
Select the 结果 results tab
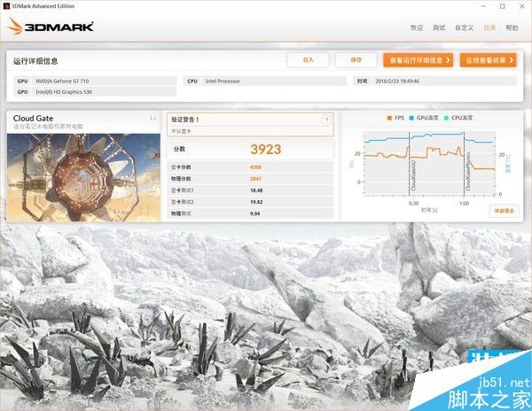tap(489, 27)
